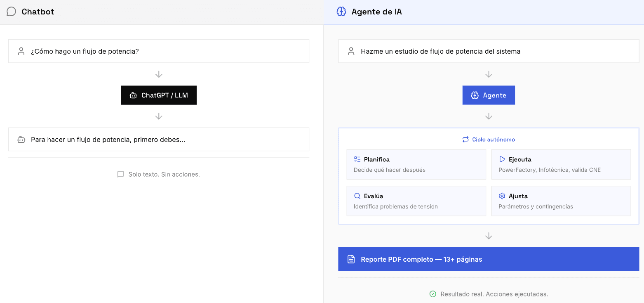This screenshot has height=303, width=644.
Task: Click the magnifier icon on the Evalúa card
Action: coord(357,195)
